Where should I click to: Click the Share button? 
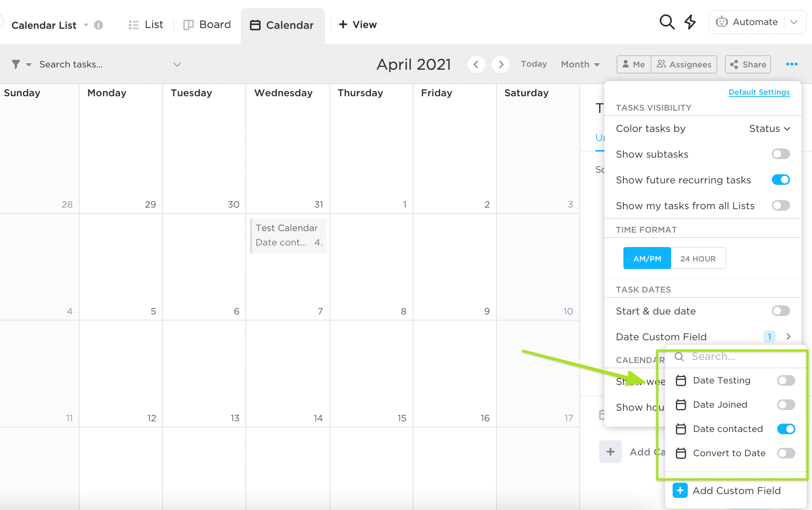[x=748, y=64]
